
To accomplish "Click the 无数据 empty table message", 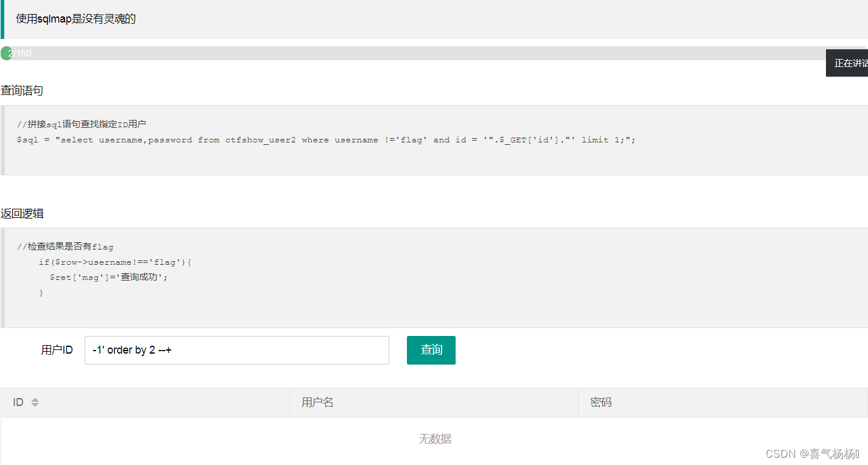I will pyautogui.click(x=435, y=439).
